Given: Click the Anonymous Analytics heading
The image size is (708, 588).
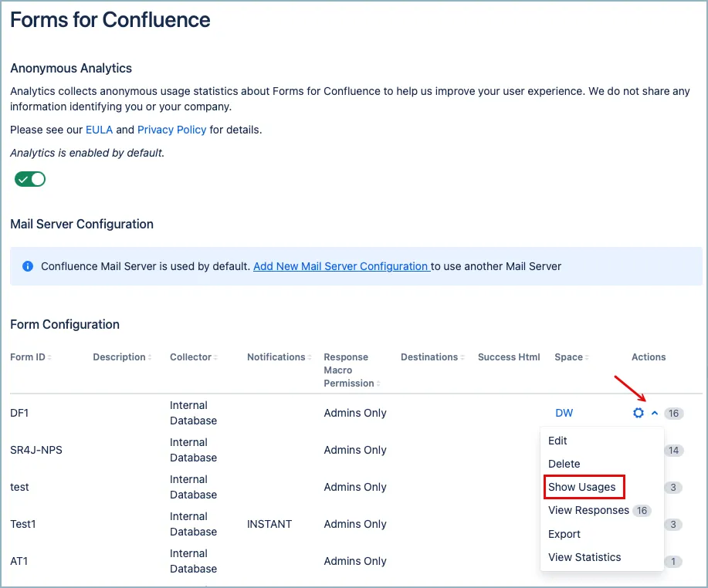Looking at the screenshot, I should point(71,68).
